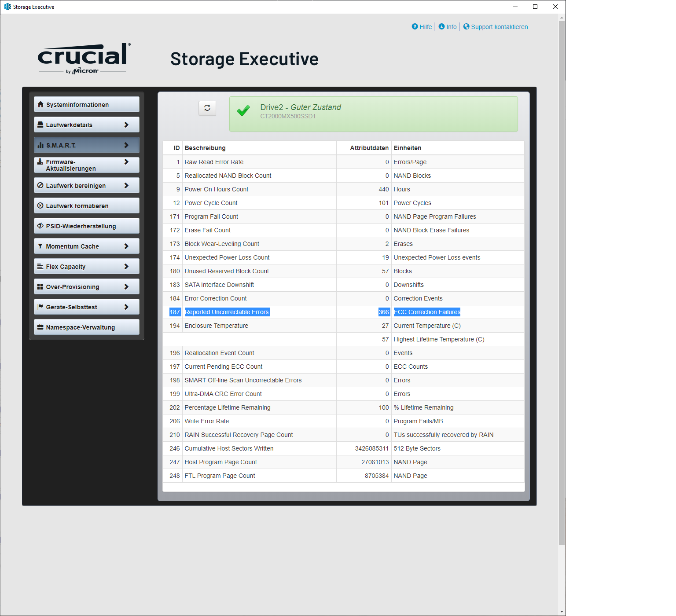676x616 pixels.
Task: Select the home icon on Systeminformationen
Action: click(x=41, y=104)
